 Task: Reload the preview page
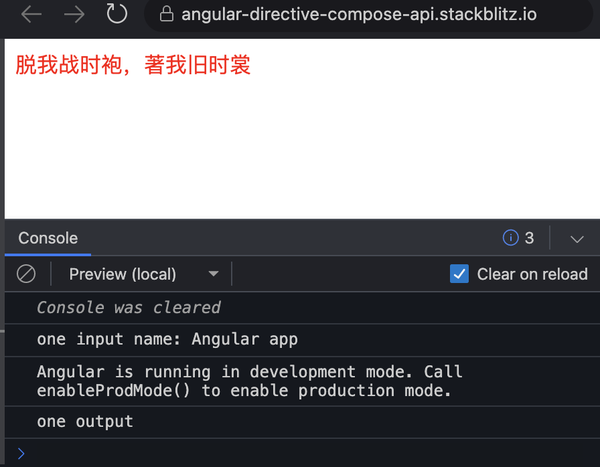[117, 14]
